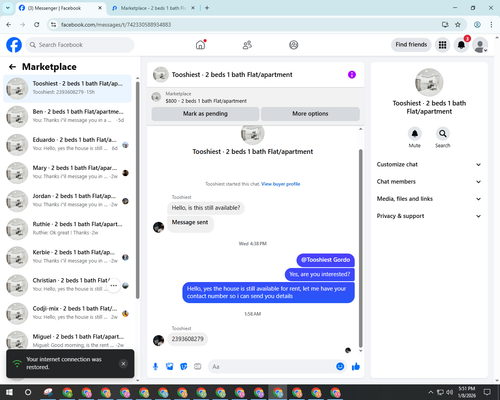Send a thumbs-up like
Screen dimensions: 500x400
(356, 367)
